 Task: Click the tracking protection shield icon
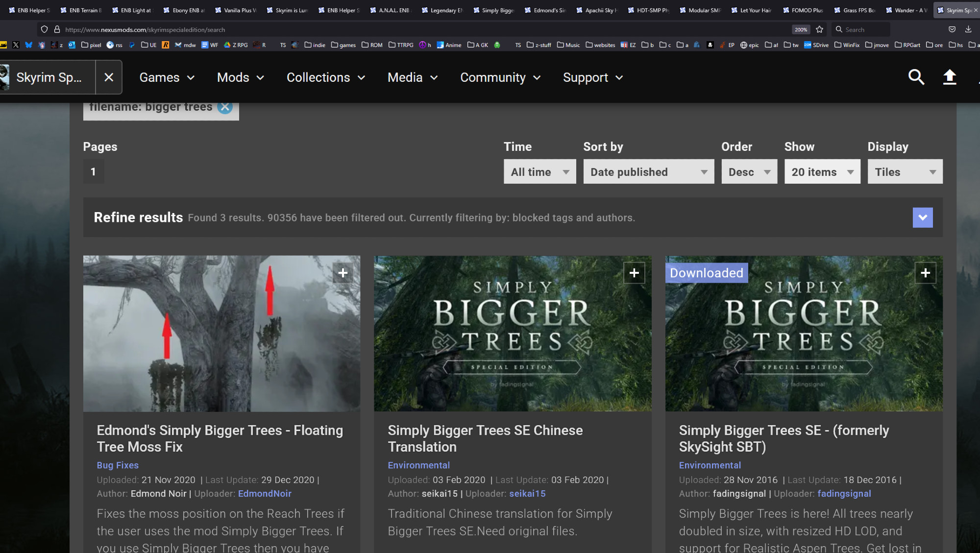[x=44, y=29]
